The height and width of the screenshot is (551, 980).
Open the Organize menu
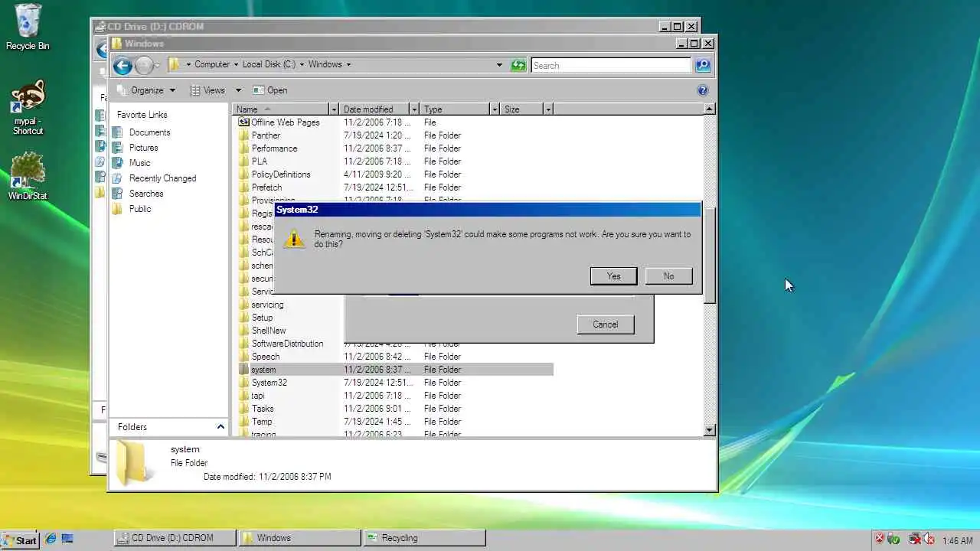pyautogui.click(x=145, y=90)
